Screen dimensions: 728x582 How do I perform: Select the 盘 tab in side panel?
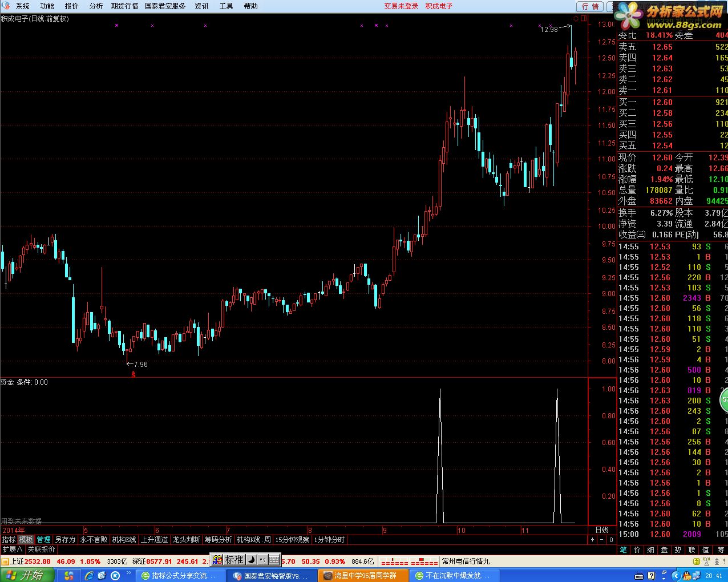click(665, 549)
